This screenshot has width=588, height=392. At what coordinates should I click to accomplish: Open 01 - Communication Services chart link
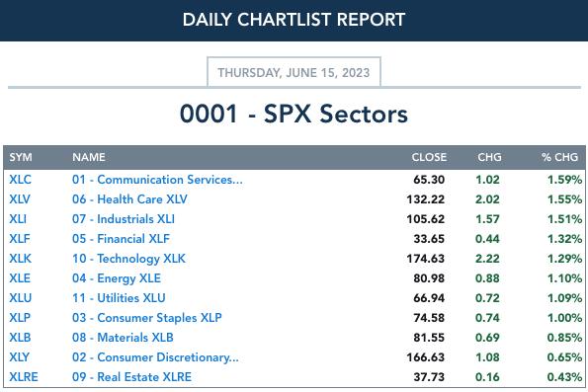pyautogui.click(x=157, y=180)
